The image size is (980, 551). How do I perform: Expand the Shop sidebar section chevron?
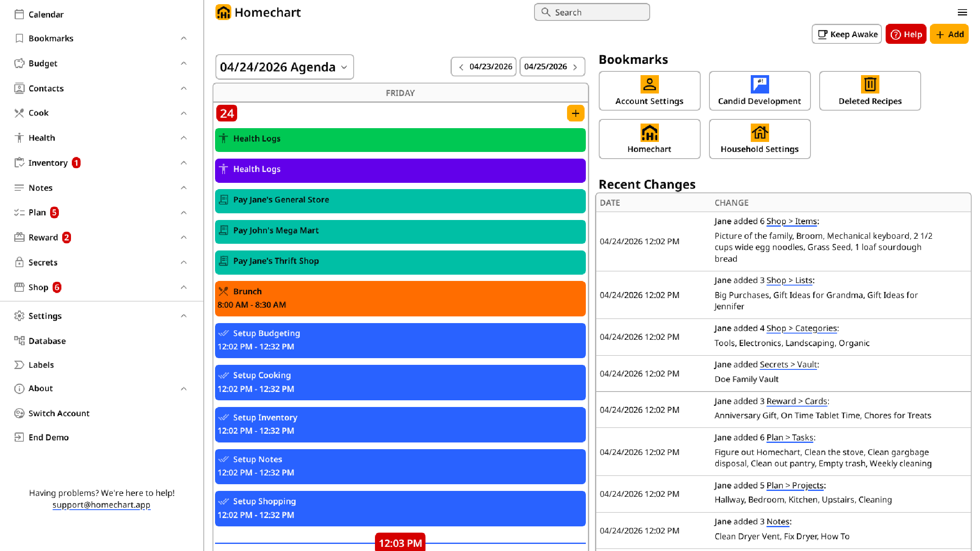[184, 287]
